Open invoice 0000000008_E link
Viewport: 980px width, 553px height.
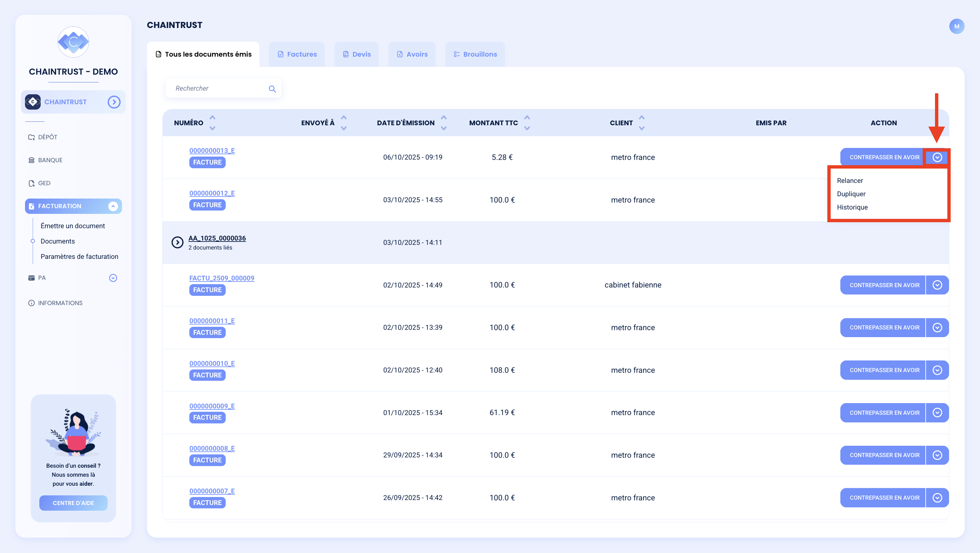tap(212, 448)
